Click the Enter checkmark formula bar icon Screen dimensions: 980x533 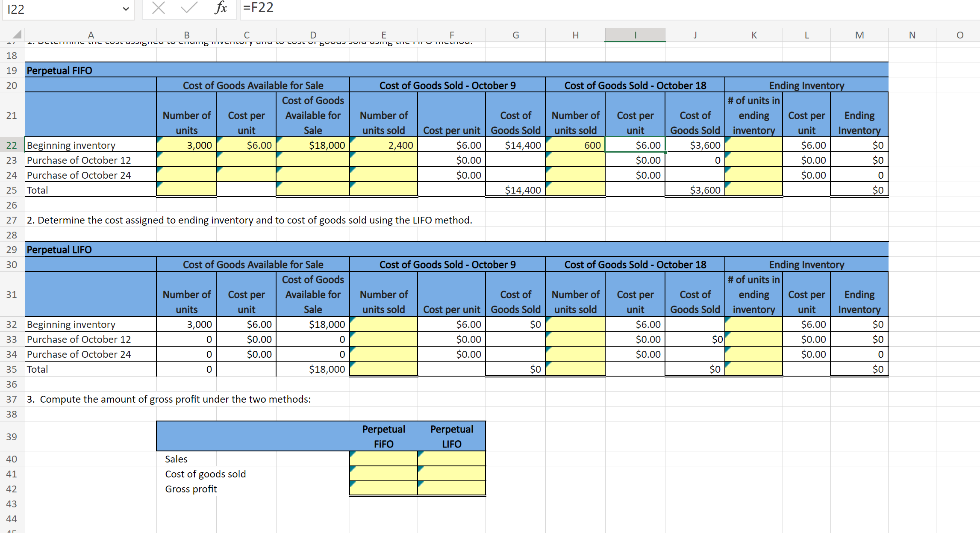tap(189, 8)
